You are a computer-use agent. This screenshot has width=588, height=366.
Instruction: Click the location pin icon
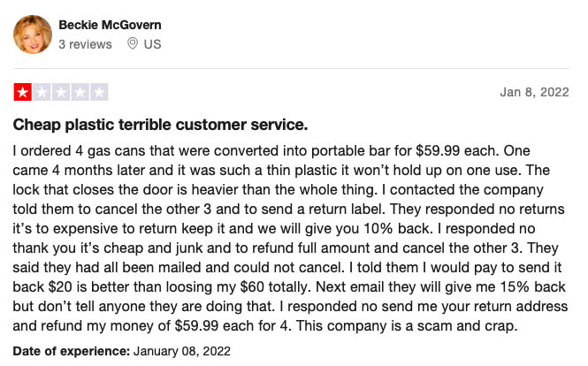coord(133,44)
